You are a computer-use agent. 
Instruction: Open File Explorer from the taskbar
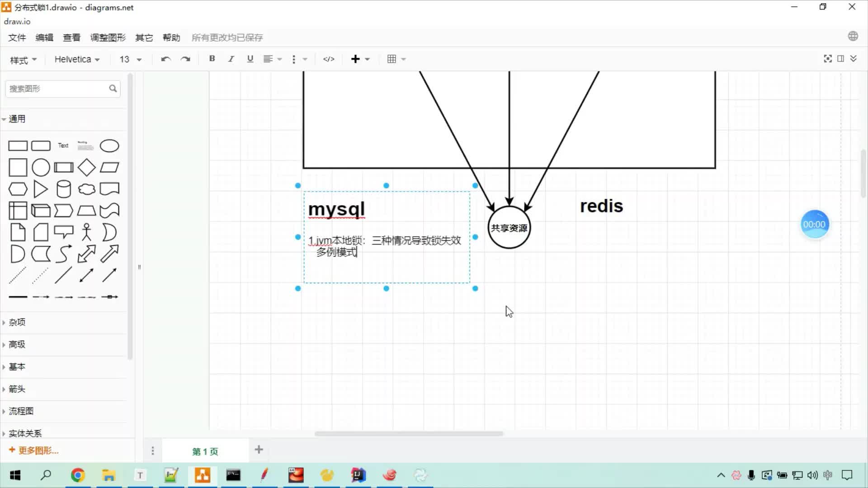click(108, 475)
